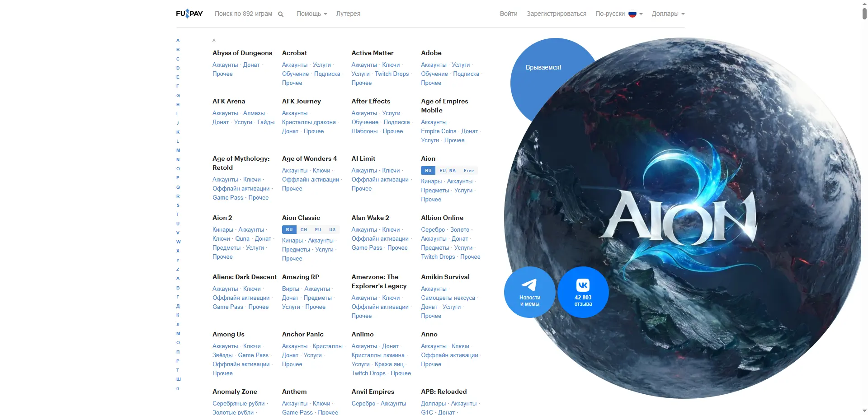This screenshot has height=415, width=868.
Task: Click the Russian flag icon
Action: pyautogui.click(x=632, y=14)
